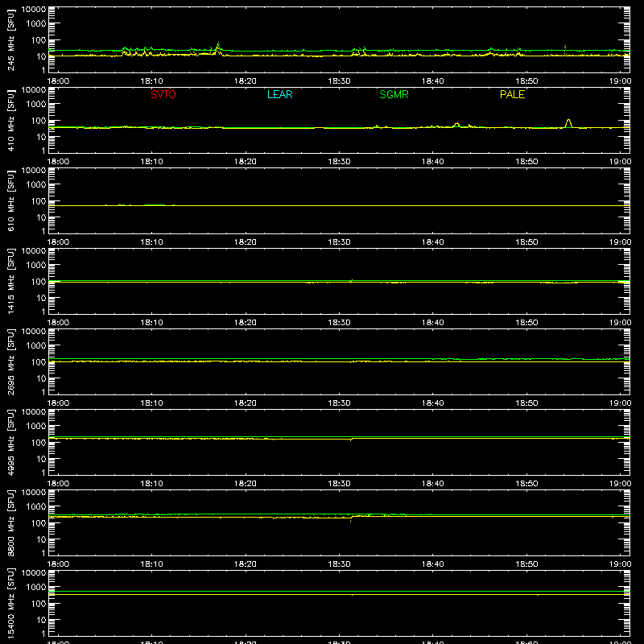Click the 10000 tick value on 15400 MHz axis
Viewport: 644px width, 644px height.
coord(34,573)
